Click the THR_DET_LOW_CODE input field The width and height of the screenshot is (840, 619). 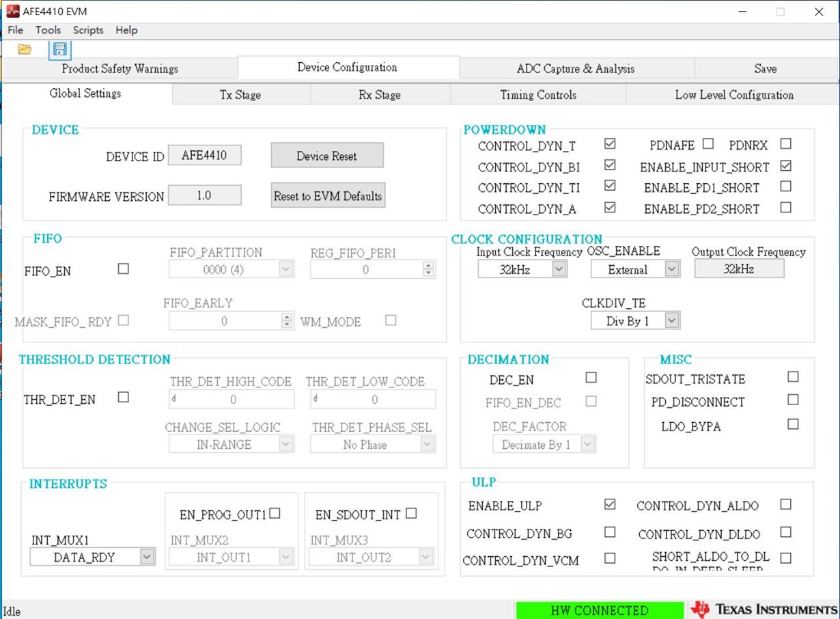pyautogui.click(x=373, y=399)
